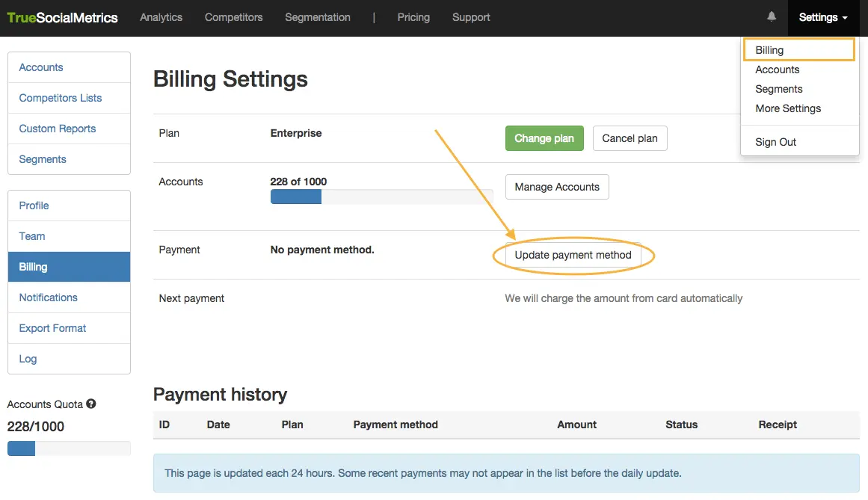Viewport: 868px width, 500px height.
Task: Expand the Settings dropdown menu
Action: pos(822,17)
